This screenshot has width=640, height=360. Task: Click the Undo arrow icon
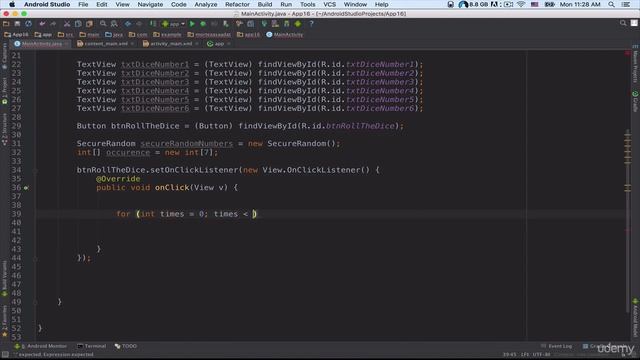click(42, 24)
